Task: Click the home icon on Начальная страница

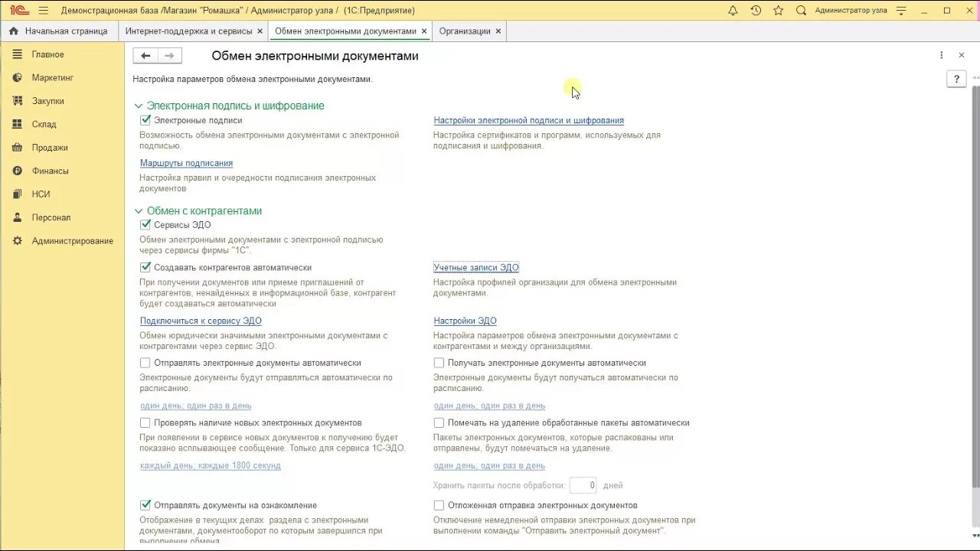Action: (x=13, y=31)
